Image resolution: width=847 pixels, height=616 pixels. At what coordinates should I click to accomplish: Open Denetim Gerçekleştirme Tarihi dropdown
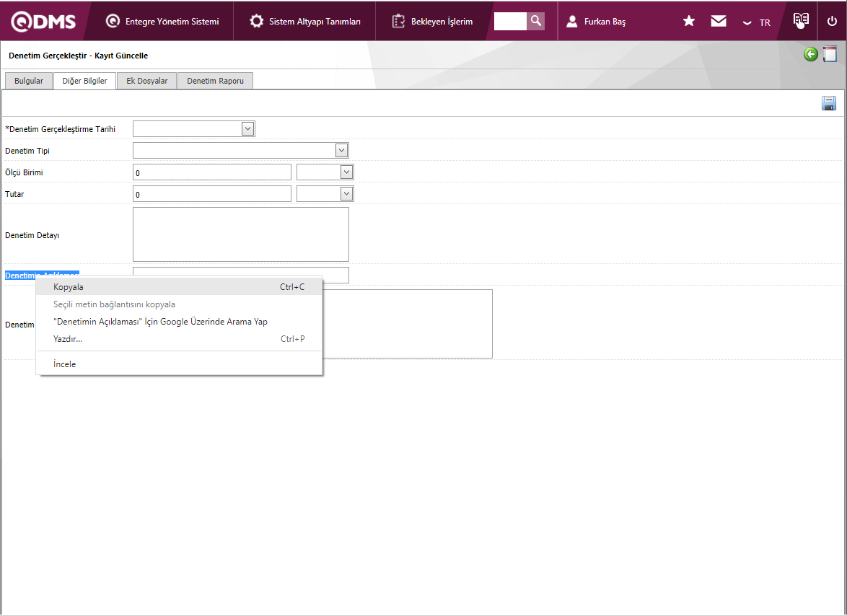pyautogui.click(x=247, y=129)
